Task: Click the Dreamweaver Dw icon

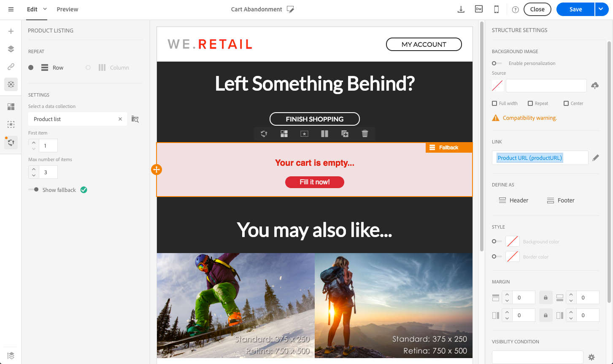Action: coord(479,9)
